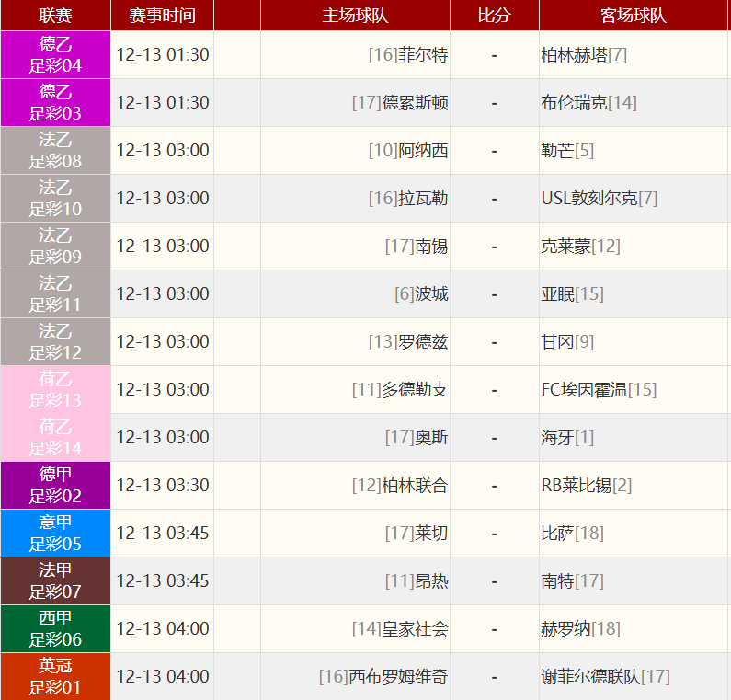Open home team [17]奥斯
This screenshot has height=700, width=731.
[x=417, y=437]
